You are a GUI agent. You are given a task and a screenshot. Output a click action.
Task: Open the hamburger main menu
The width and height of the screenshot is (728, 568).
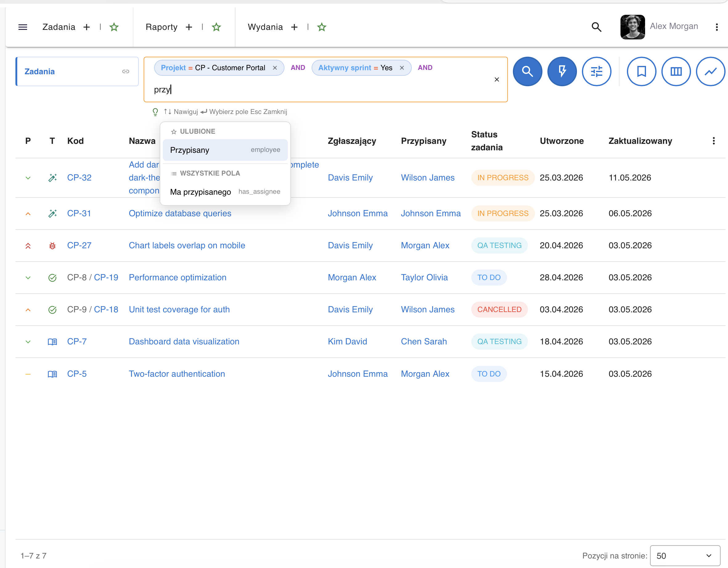(23, 27)
